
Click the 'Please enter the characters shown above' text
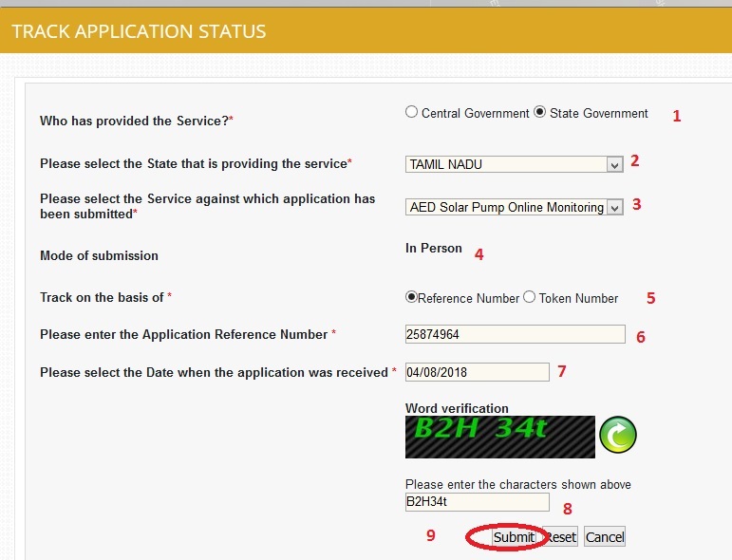(x=517, y=484)
